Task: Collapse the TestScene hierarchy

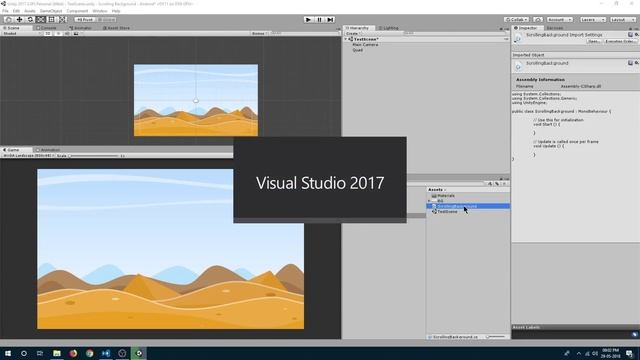Action: pos(346,39)
